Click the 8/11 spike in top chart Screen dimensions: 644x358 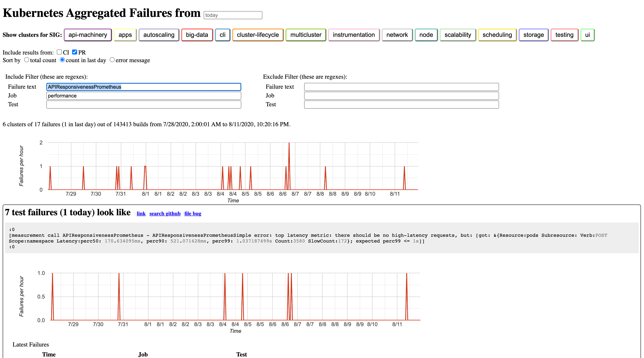404,178
